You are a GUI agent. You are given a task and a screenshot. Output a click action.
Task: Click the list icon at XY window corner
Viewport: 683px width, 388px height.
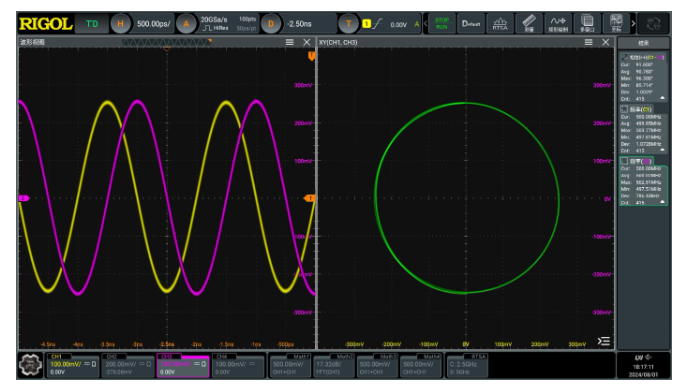pos(603,341)
